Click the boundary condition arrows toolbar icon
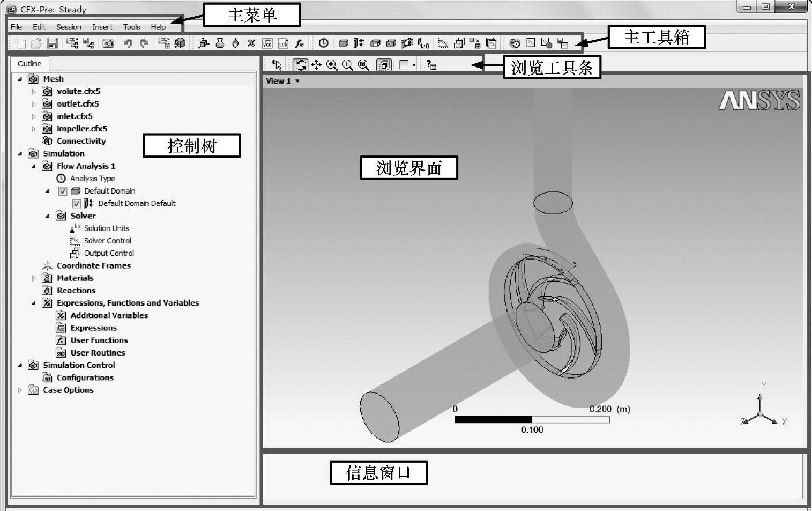The image size is (812, 511). tap(359, 43)
